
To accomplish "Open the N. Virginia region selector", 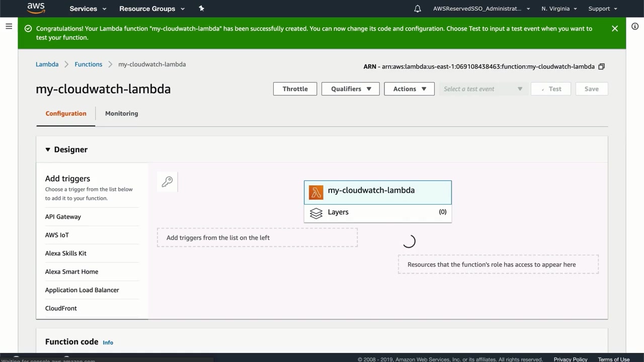I will [559, 9].
